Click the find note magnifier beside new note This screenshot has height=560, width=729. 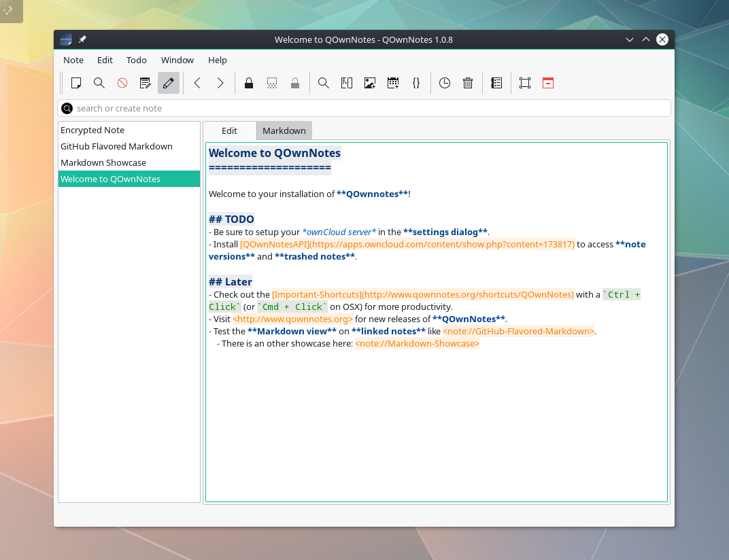coord(99,83)
